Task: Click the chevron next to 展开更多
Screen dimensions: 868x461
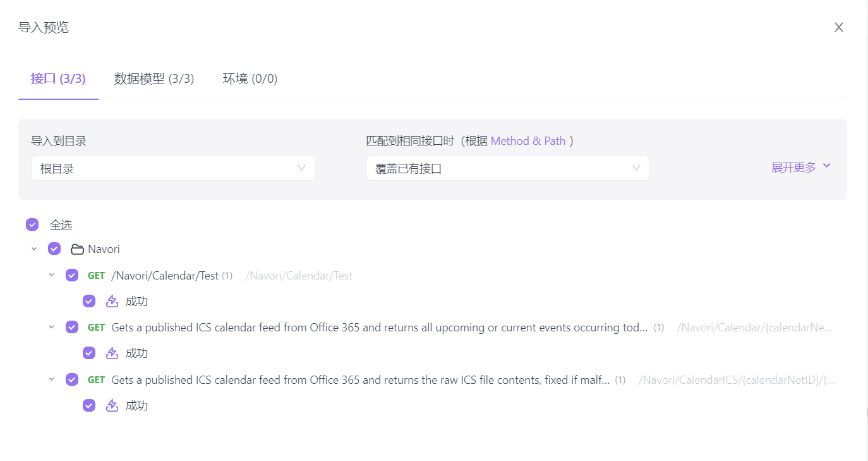Action: point(826,166)
